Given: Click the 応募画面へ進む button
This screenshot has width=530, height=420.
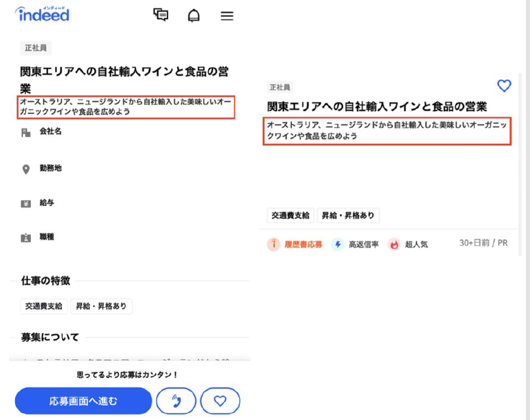Looking at the screenshot, I should [83, 401].
